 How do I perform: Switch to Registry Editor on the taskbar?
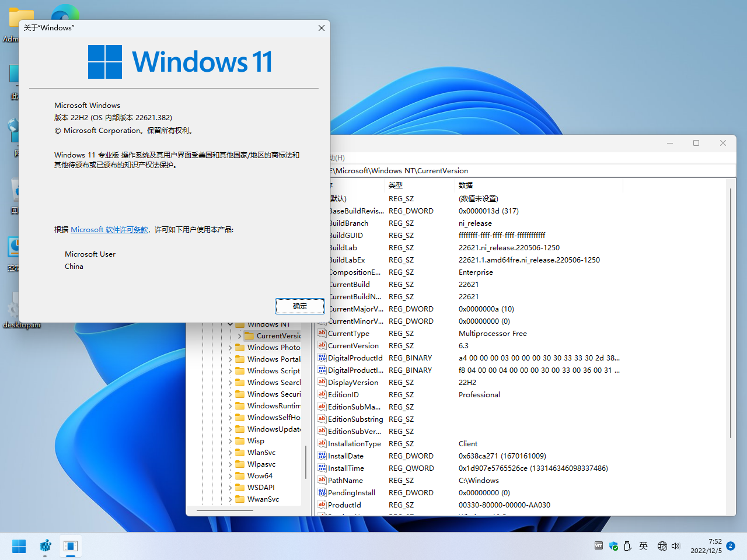[45, 546]
